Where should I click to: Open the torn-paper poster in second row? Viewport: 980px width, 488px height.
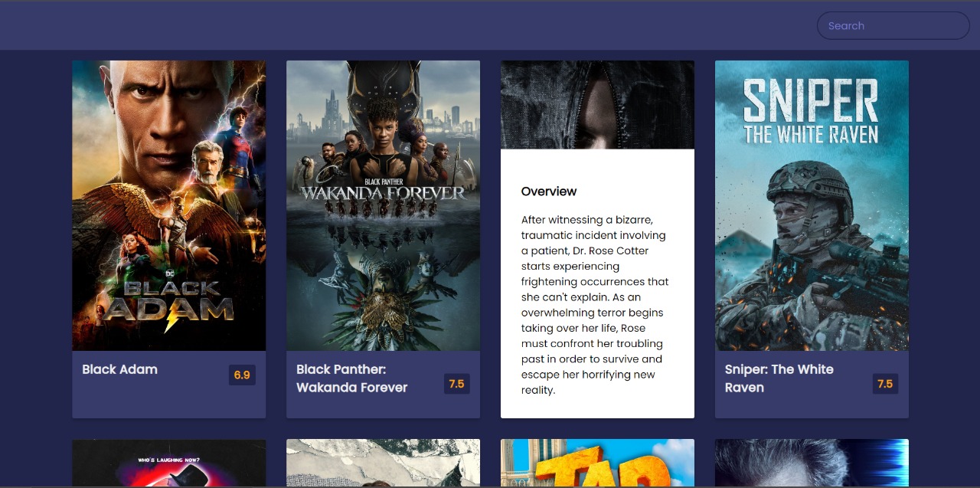[x=384, y=463]
